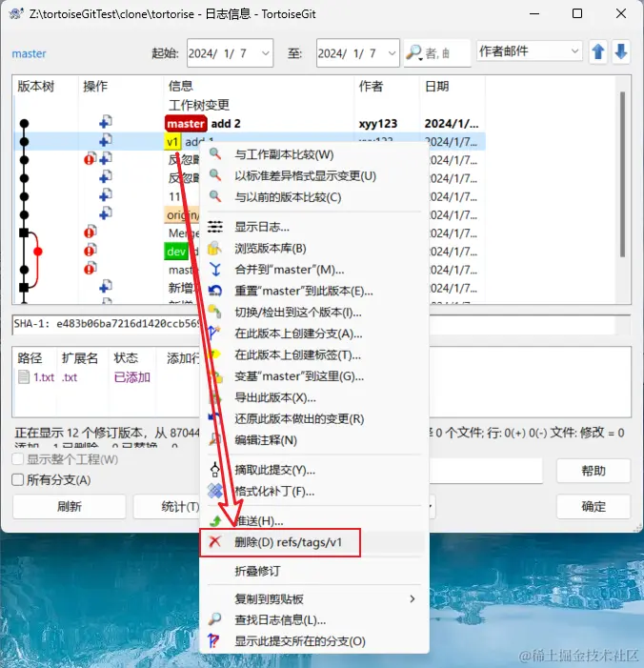Click the compare with previous version icon

[x=215, y=196]
